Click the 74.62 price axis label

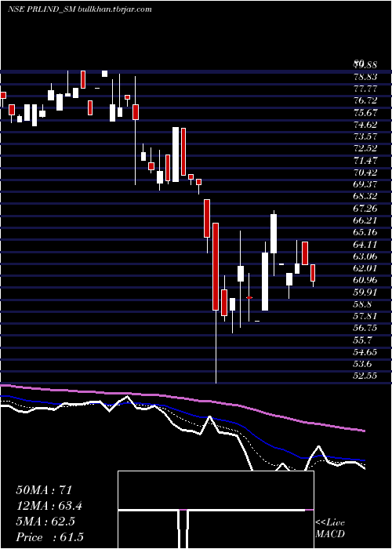[x=365, y=125]
